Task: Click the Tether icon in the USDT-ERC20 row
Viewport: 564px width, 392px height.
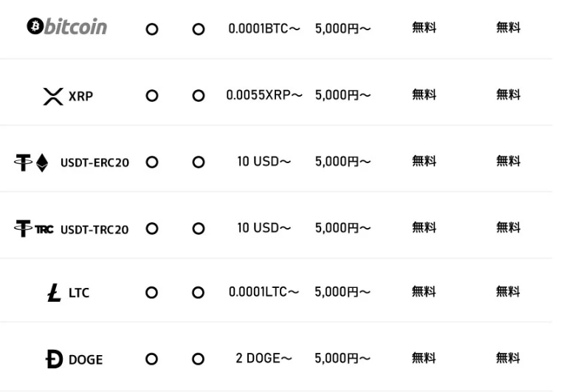Action: 21,162
